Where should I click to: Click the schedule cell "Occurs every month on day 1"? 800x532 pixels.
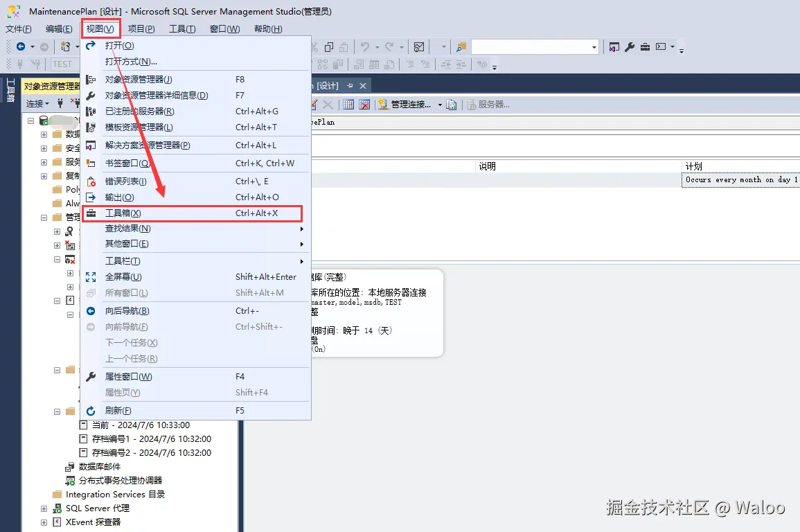tap(741, 179)
